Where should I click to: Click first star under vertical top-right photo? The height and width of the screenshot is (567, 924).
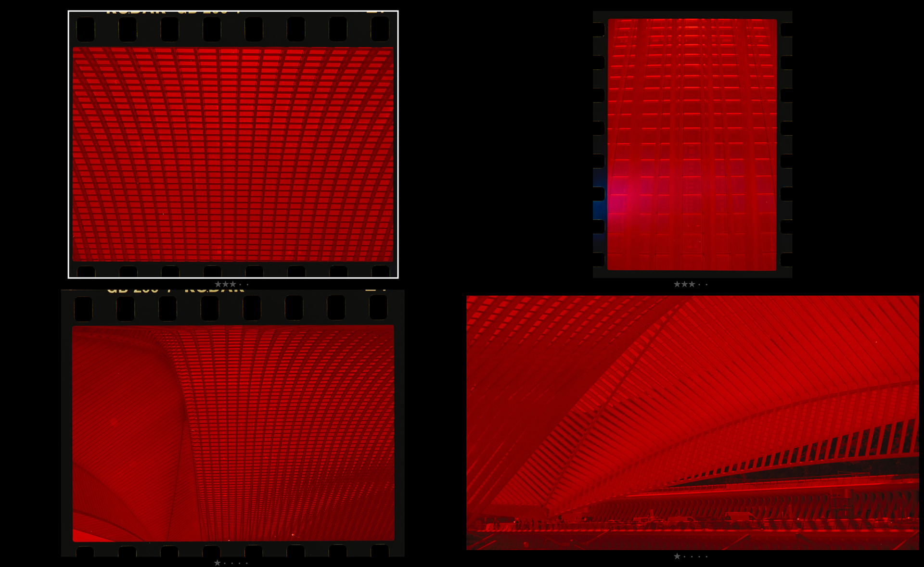[677, 284]
